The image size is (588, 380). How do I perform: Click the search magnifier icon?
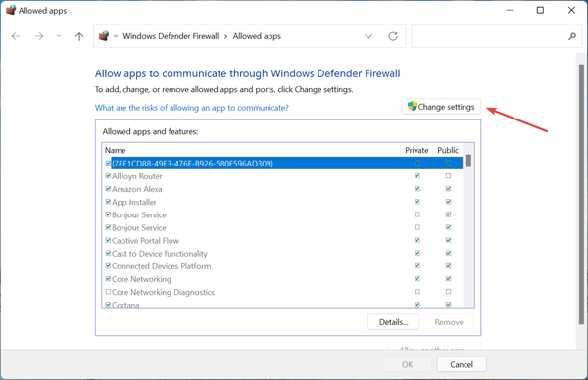click(572, 36)
